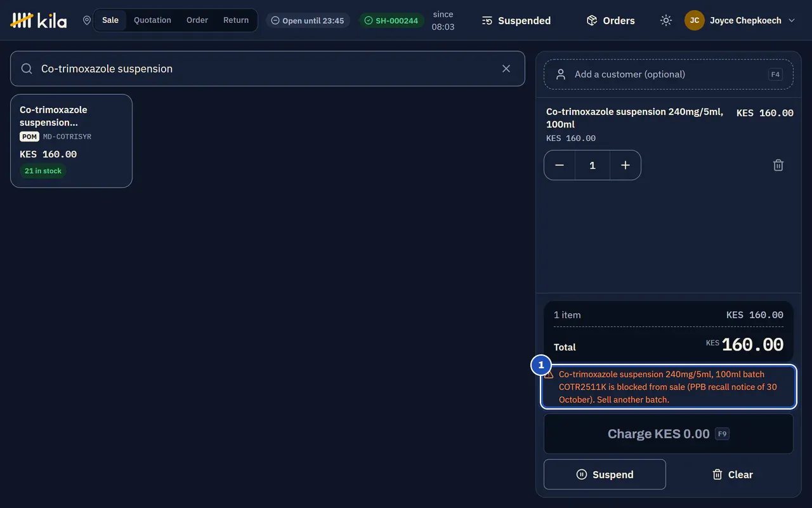
Task: Open Orders page
Action: point(610,20)
